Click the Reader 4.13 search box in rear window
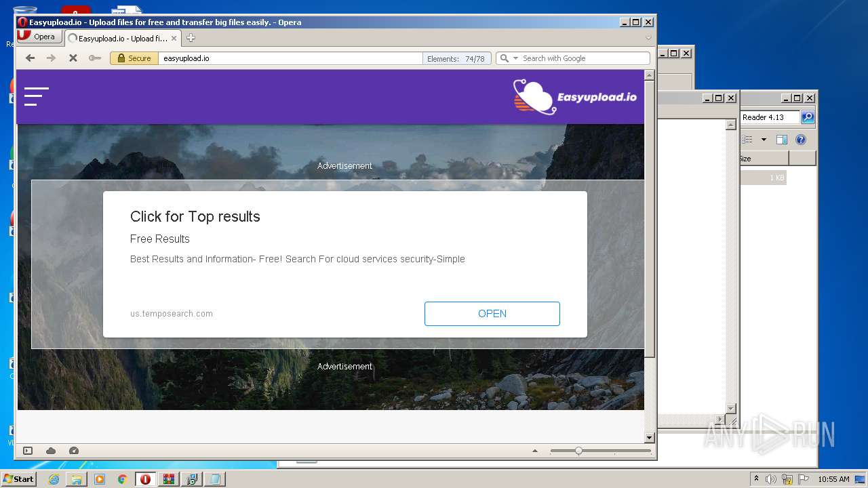868x488 pixels. click(x=771, y=117)
